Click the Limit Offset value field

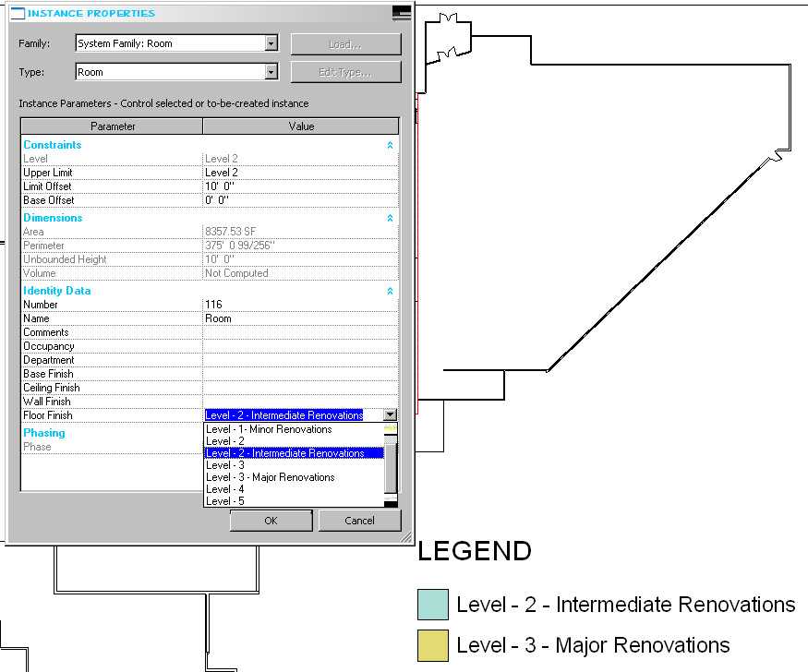click(x=300, y=186)
